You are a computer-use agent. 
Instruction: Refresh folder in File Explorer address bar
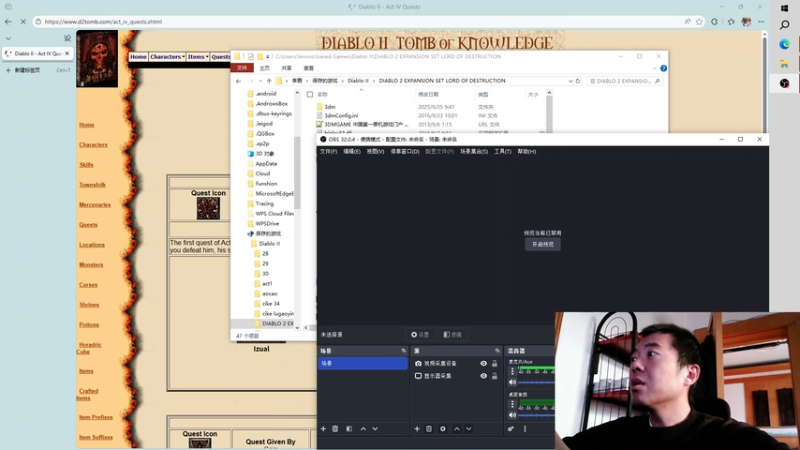[x=578, y=81]
